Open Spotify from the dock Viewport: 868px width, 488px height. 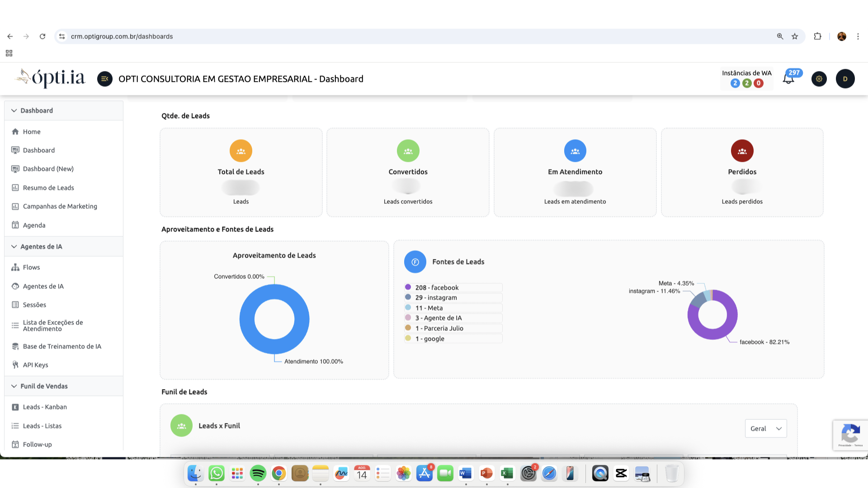tap(258, 474)
